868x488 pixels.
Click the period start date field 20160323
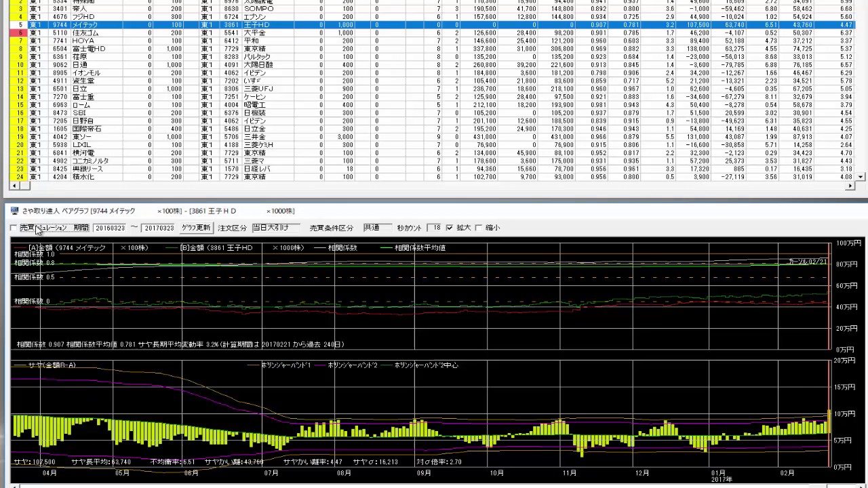109,228
